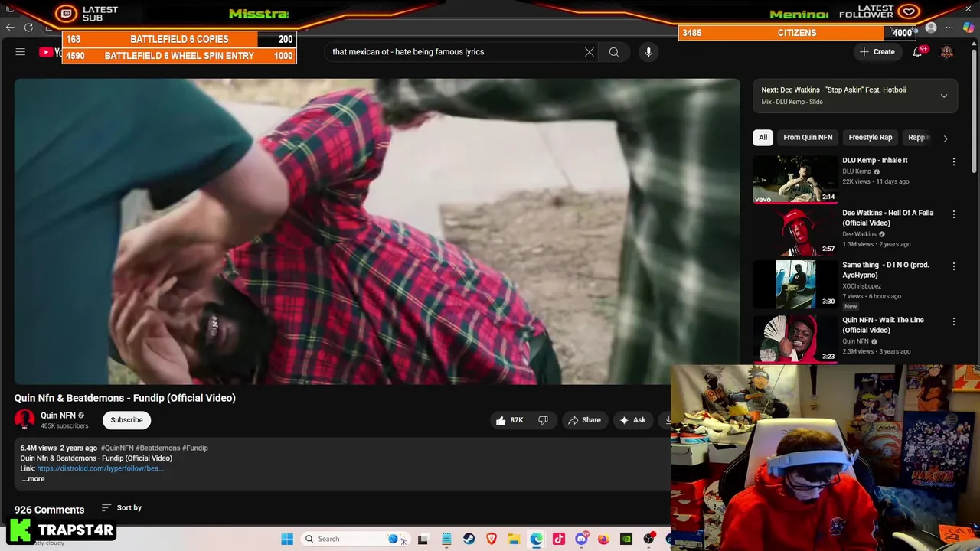Open Steam from the taskbar
The image size is (980, 551).
pyautogui.click(x=469, y=539)
